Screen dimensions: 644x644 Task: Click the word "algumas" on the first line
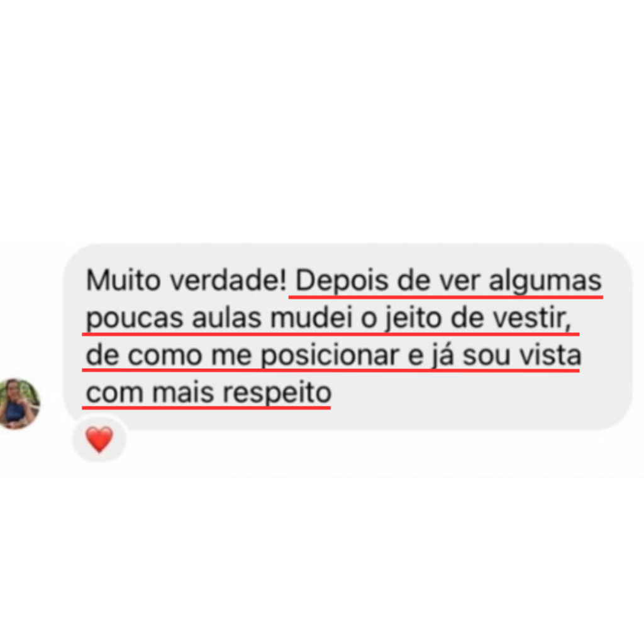(545, 281)
